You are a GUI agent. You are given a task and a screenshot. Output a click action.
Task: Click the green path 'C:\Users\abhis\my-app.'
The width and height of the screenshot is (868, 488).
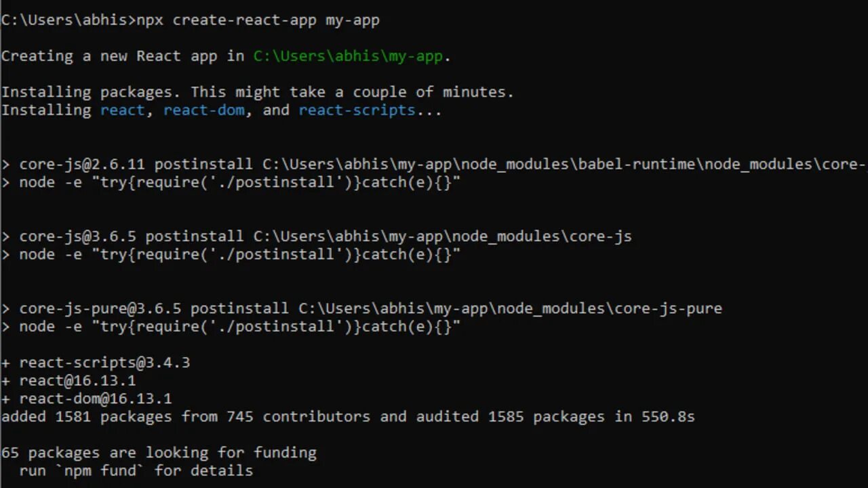[353, 56]
